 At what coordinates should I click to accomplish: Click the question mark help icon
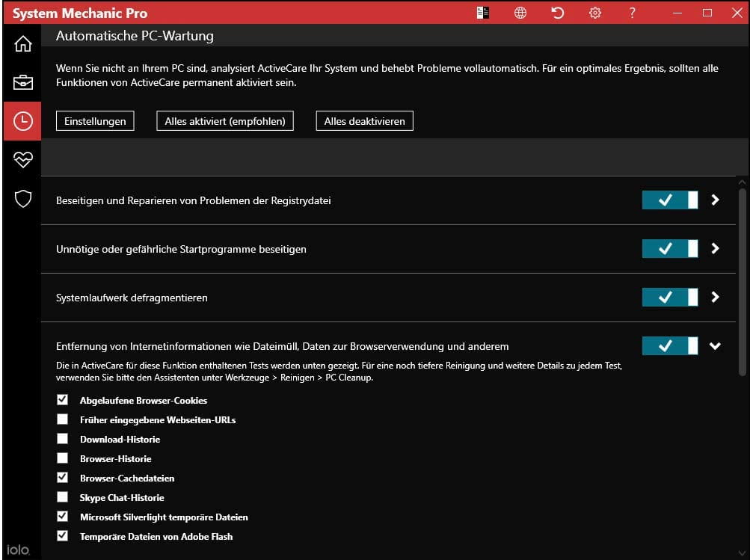point(633,13)
